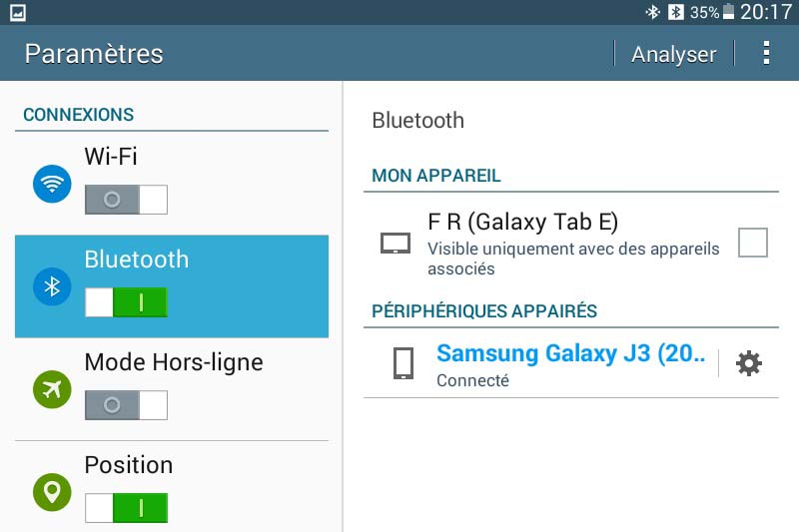Viewport: 799px width, 532px height.
Task: Select the Samsung Galaxy J3 paired device
Action: pos(570,354)
